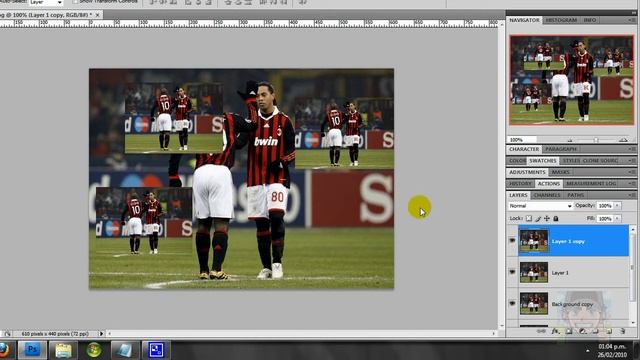640x360 pixels.
Task: Open the Adjustments panel options menu
Action: tap(632, 172)
